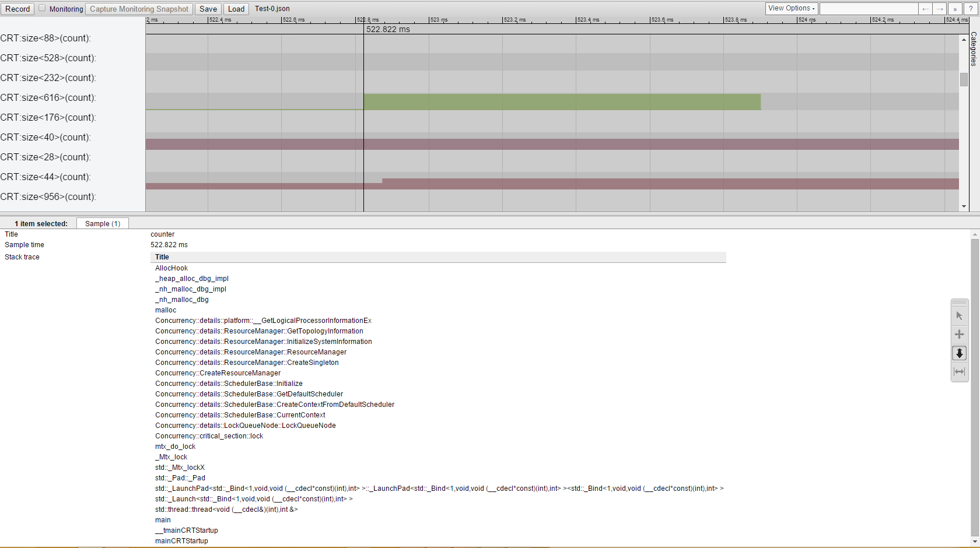The height and width of the screenshot is (548, 980).
Task: Click the Sample time value 522.822 ms
Action: pyautogui.click(x=169, y=245)
